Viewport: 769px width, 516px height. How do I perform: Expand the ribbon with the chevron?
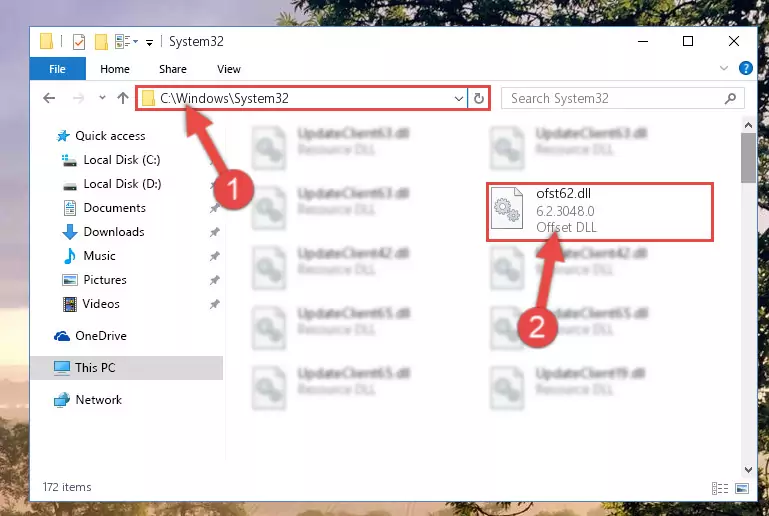click(723, 68)
